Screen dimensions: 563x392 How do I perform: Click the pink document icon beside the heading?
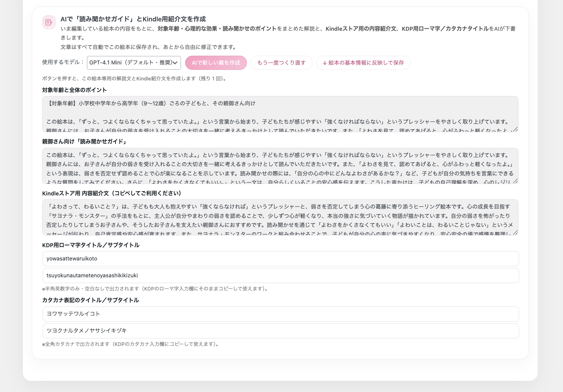pyautogui.click(x=49, y=22)
